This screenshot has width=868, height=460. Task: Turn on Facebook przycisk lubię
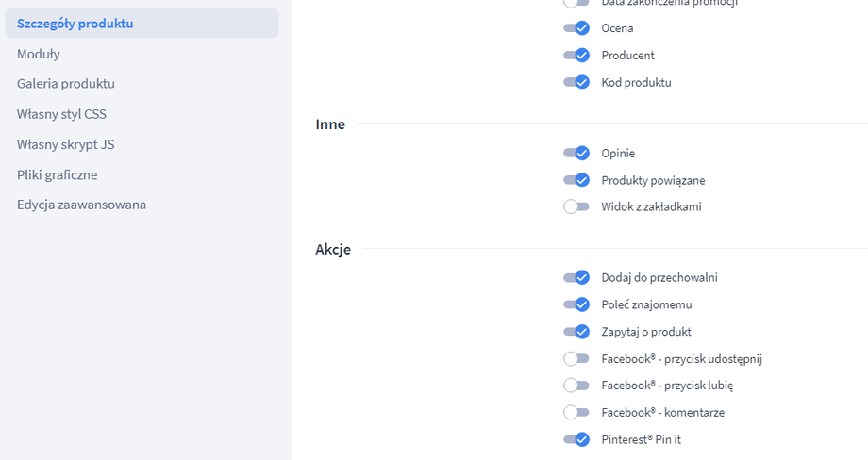point(576,385)
